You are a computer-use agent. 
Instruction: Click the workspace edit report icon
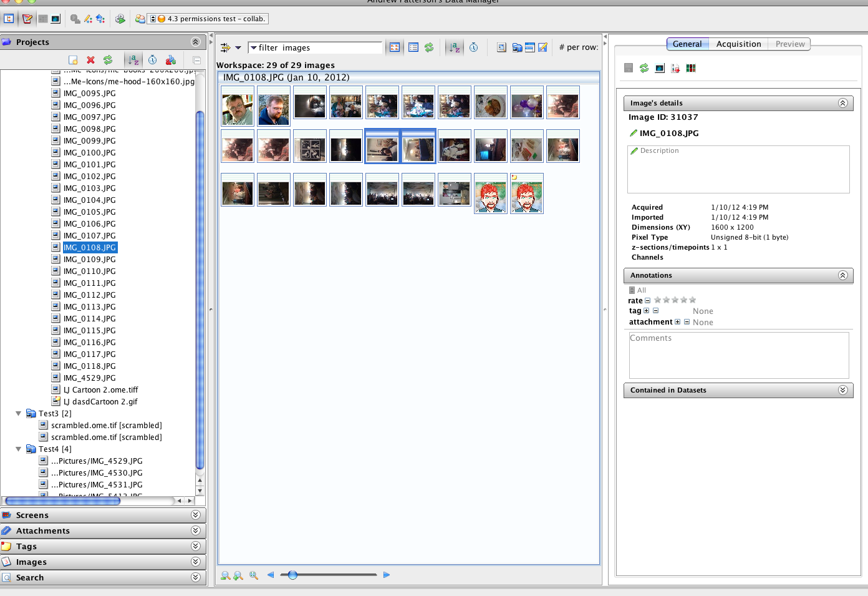(542, 47)
